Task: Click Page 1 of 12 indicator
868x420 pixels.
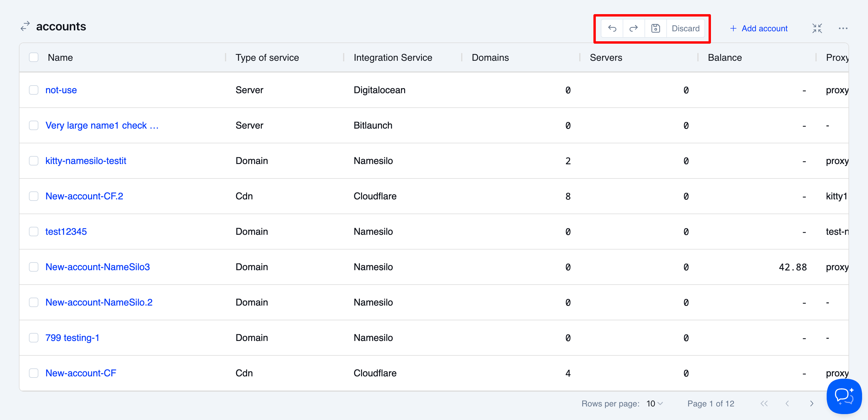Action: coord(711,403)
